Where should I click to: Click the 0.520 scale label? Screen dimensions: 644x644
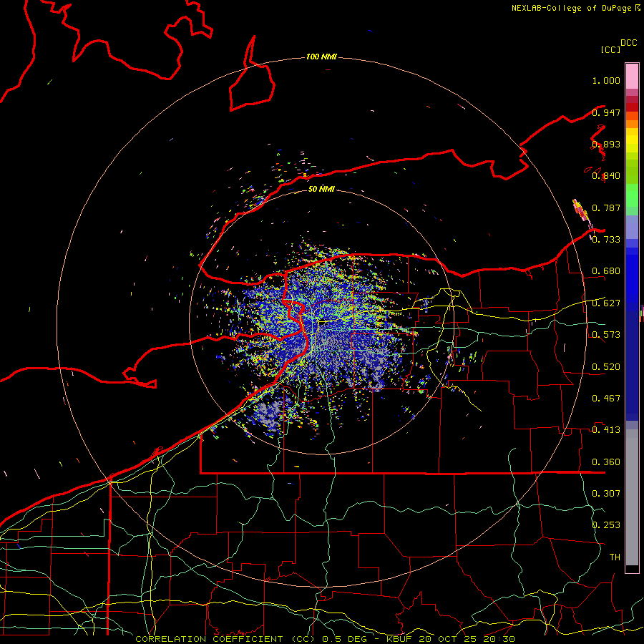(606, 367)
